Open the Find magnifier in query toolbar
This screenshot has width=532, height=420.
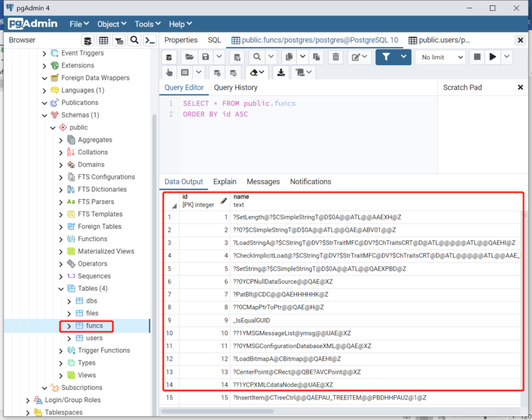[x=257, y=57]
